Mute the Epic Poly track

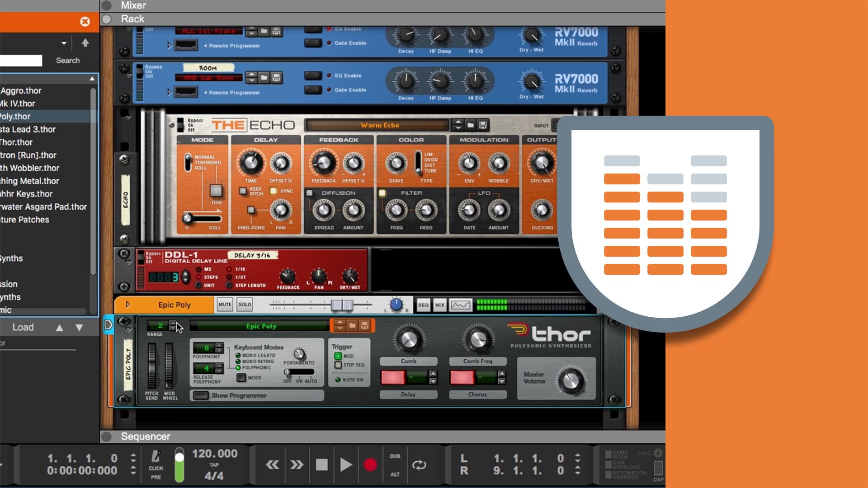click(x=224, y=305)
